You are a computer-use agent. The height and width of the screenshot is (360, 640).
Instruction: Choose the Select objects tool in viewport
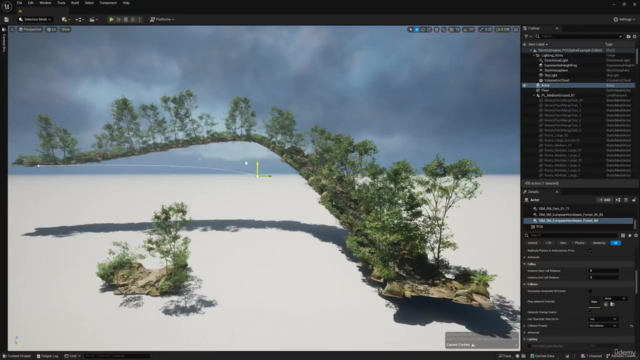click(410, 29)
